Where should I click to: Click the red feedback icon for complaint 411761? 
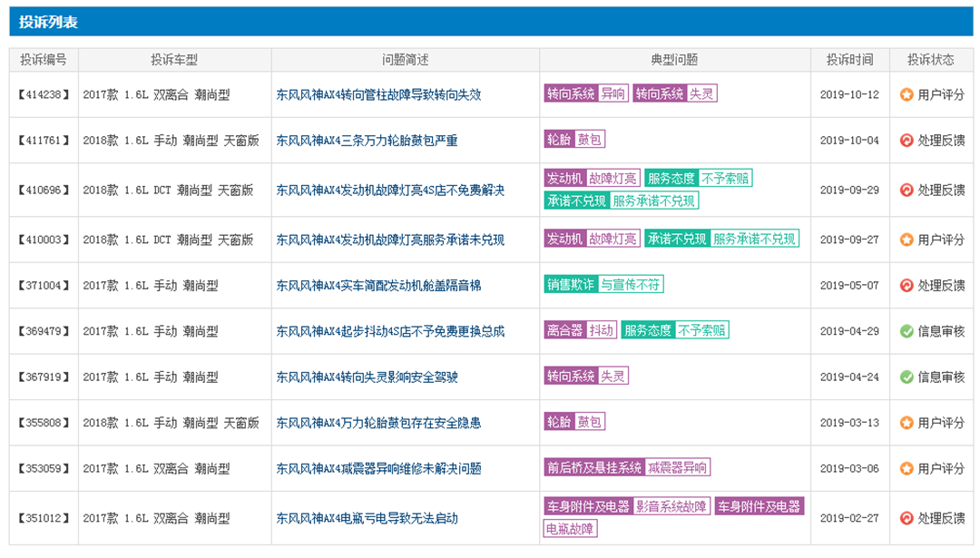(906, 141)
